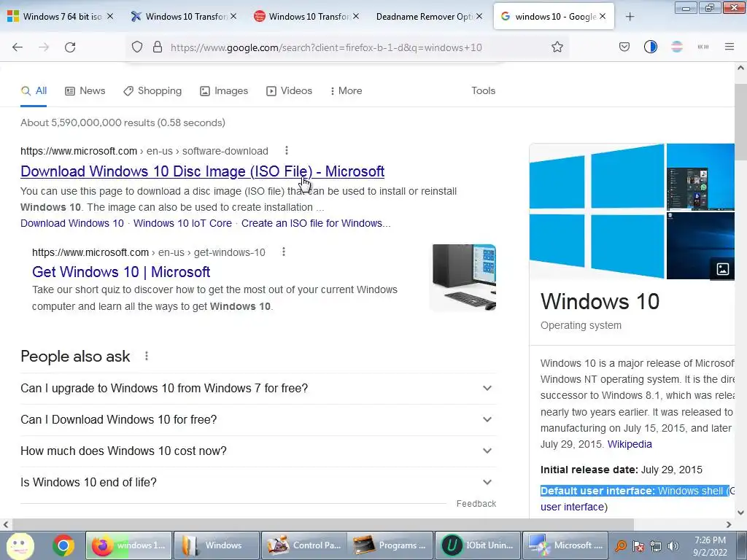Viewport: 747px width, 560px height.
Task: Click the 'user interface' link in panel
Action: pos(572,507)
